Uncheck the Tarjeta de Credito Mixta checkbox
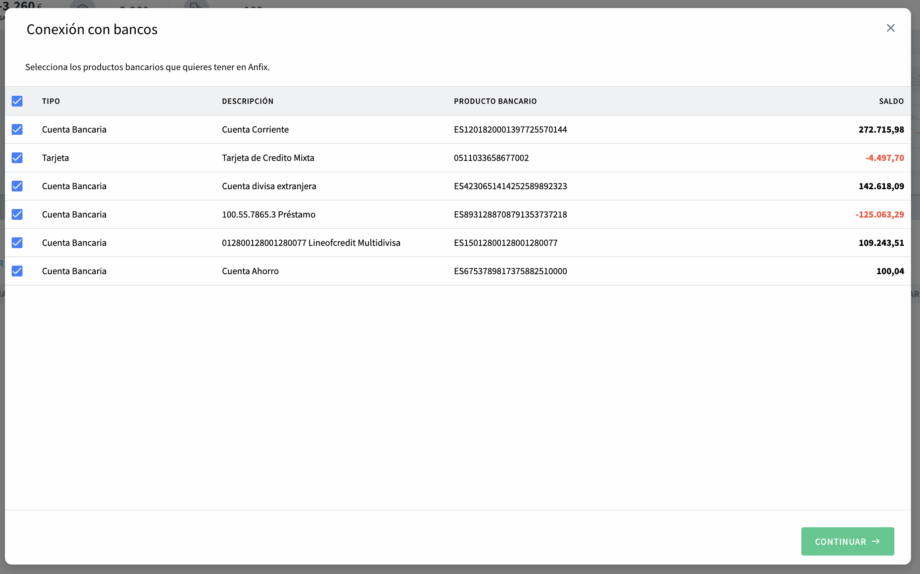Screen dimensions: 920x574 pos(17,158)
